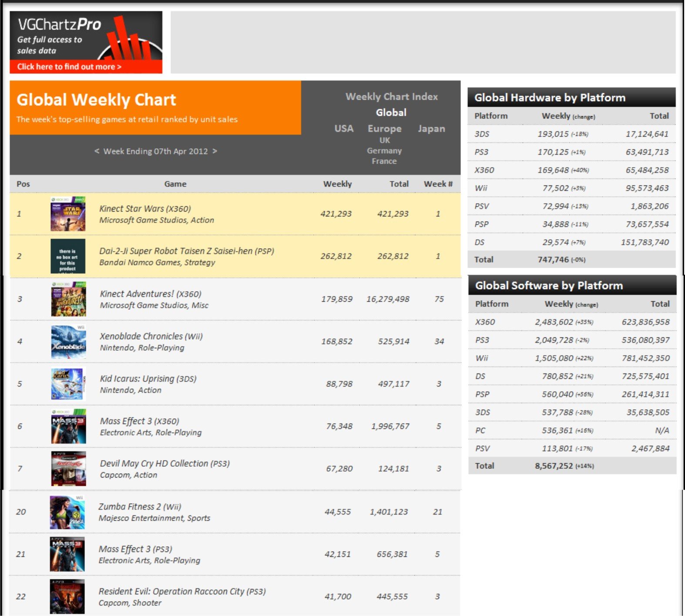Open Kinect Star Wars (X360) game page
Image resolution: width=685 pixels, height=616 pixels.
(x=145, y=209)
